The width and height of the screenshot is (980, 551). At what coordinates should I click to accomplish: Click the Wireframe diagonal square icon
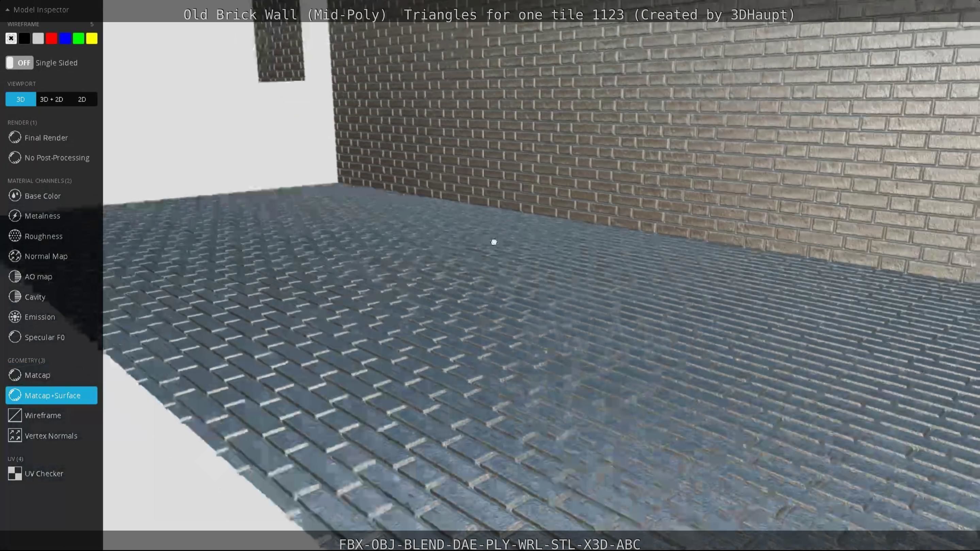click(x=15, y=415)
